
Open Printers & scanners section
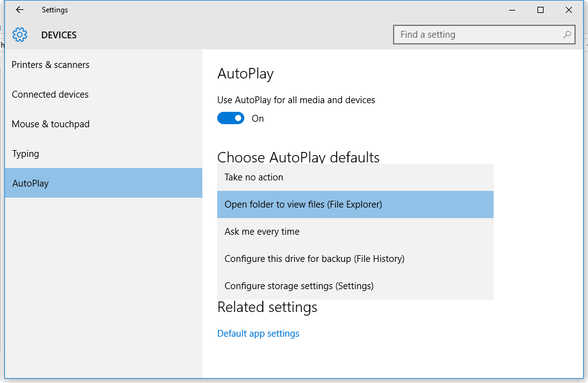51,65
